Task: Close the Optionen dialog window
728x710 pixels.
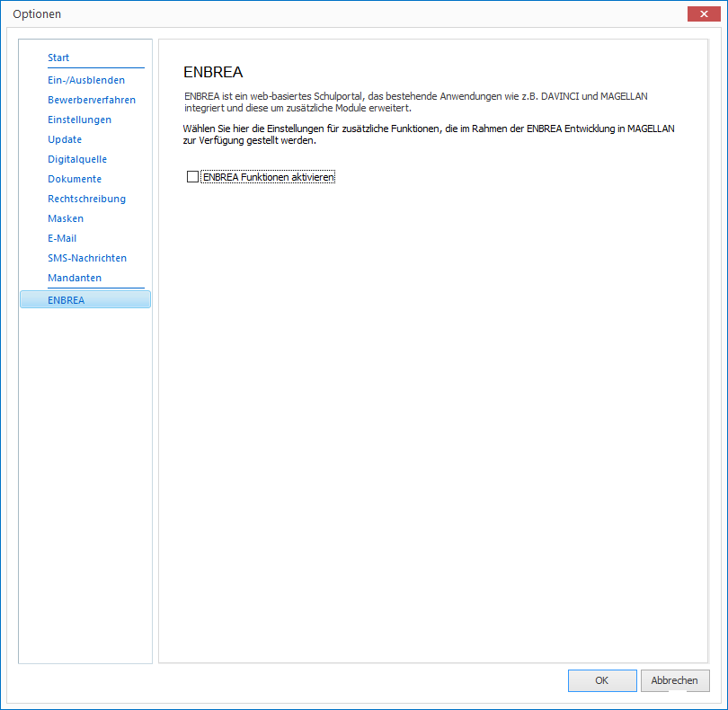Action: (x=704, y=14)
